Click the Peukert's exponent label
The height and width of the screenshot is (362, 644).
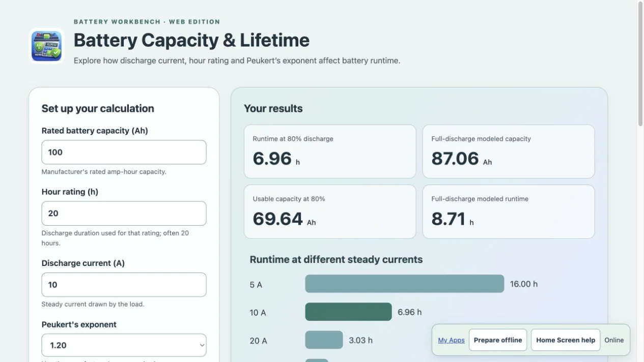point(79,324)
